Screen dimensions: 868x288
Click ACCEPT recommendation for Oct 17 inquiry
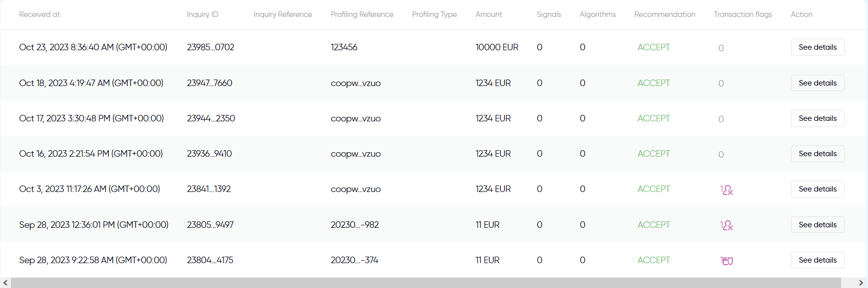(654, 118)
